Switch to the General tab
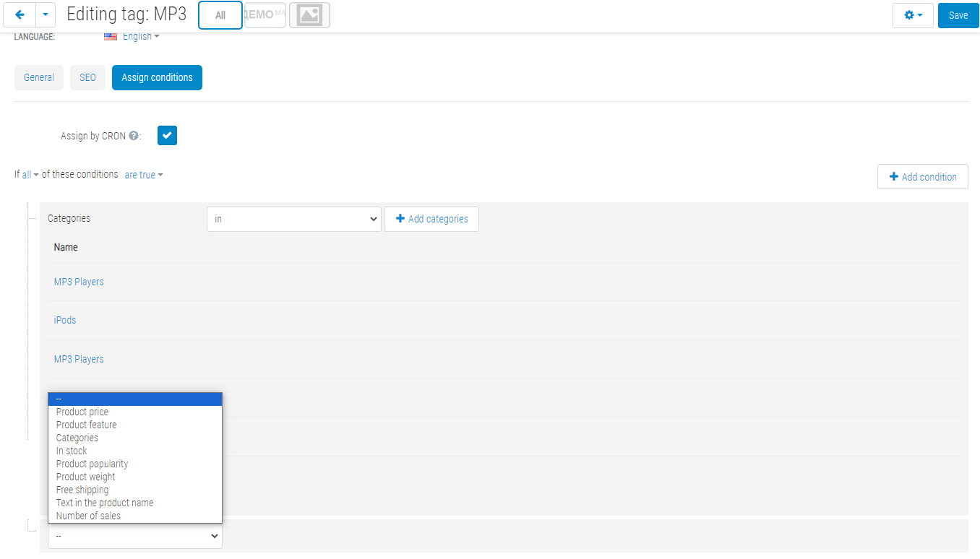 pos(39,77)
